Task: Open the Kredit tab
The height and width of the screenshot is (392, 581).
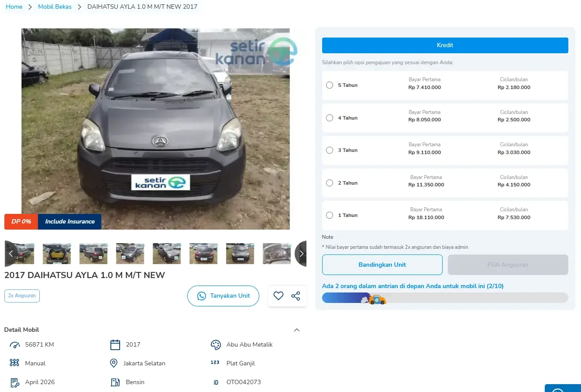Action: pos(445,45)
